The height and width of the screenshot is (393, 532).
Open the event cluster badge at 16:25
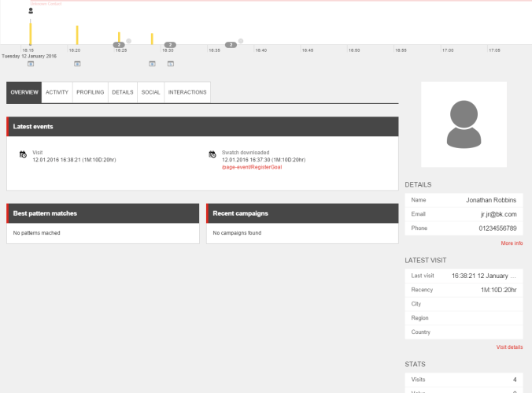(x=119, y=45)
